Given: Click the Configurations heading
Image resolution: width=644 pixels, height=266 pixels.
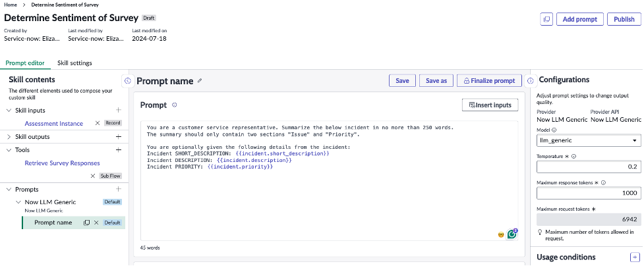Looking at the screenshot, I should click(x=564, y=80).
